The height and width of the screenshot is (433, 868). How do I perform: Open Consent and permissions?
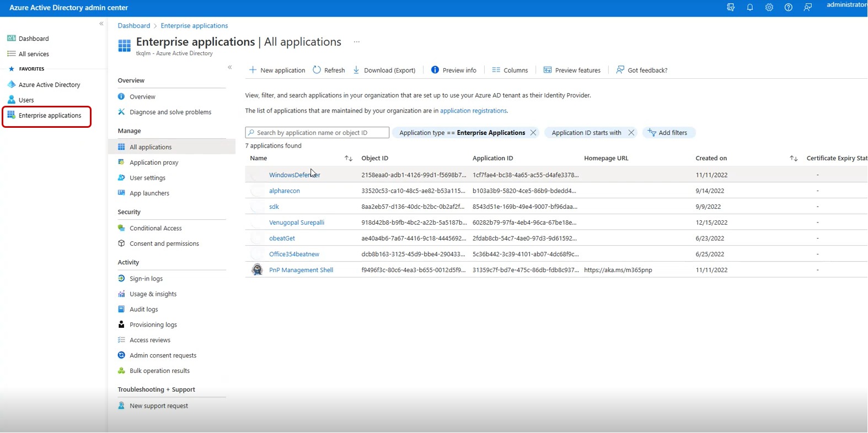tap(164, 244)
